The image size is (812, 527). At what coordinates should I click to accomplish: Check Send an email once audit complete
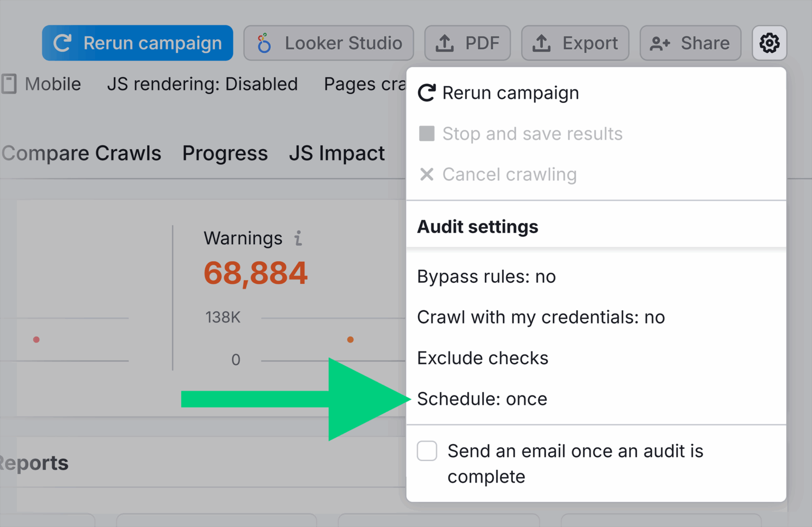click(427, 451)
